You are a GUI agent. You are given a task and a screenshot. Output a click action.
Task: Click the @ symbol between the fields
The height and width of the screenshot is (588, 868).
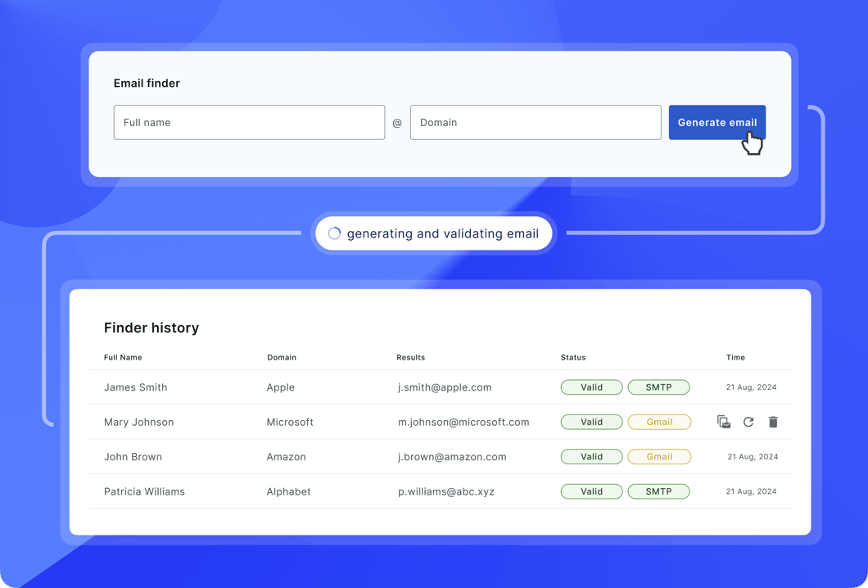[x=397, y=123]
